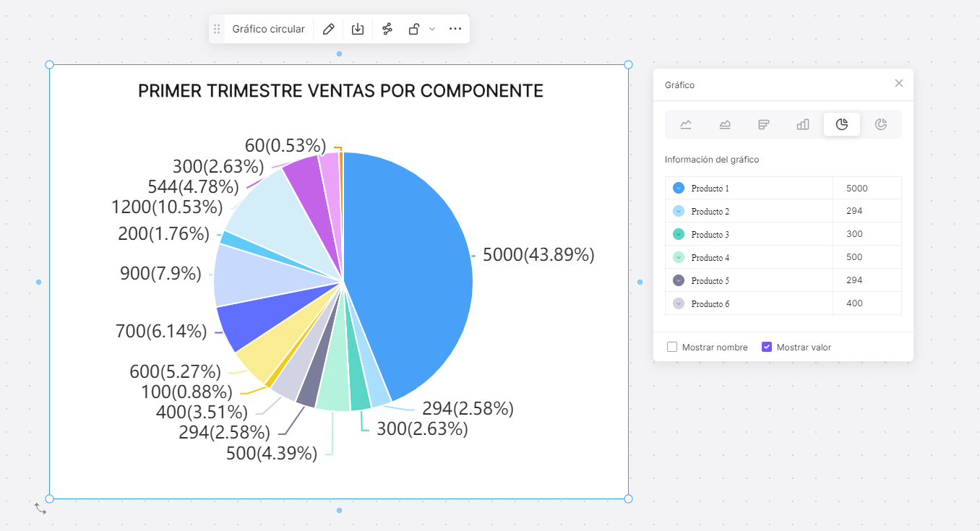This screenshot has width=980, height=531.
Task: Enable the Mostrar nombre checkbox
Action: click(x=672, y=347)
